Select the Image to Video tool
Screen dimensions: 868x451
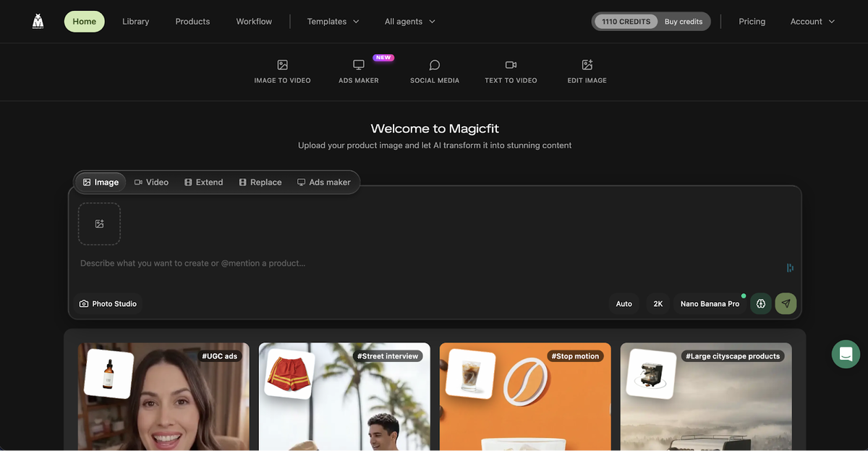pyautogui.click(x=282, y=71)
